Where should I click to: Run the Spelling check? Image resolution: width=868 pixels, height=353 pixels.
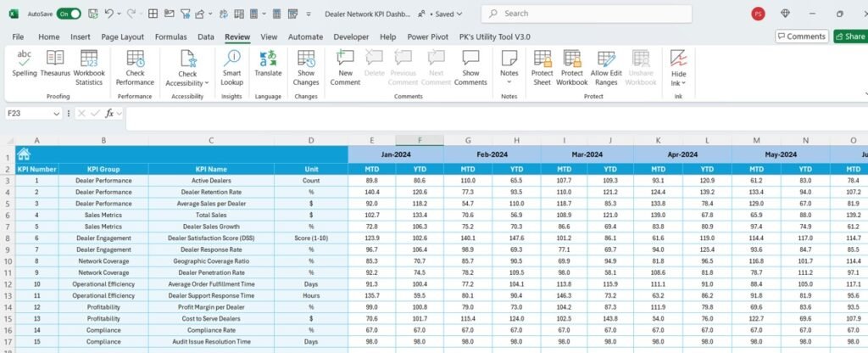[25, 63]
